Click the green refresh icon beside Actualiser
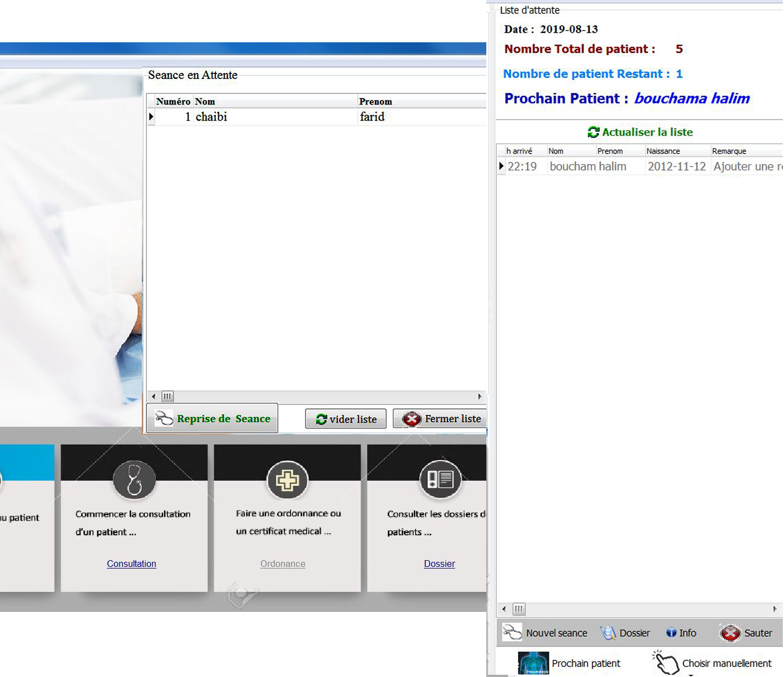The width and height of the screenshot is (784, 677). [x=593, y=132]
